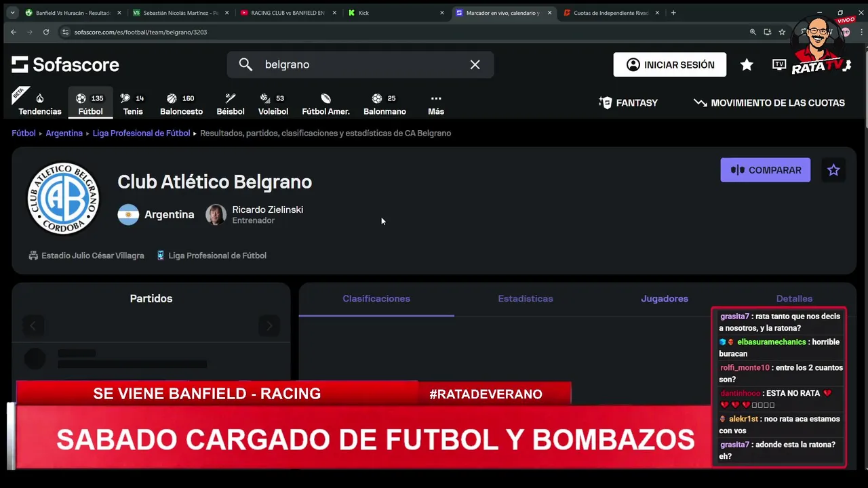Switch to the Detalles tab
868x488 pixels.
[794, 299]
